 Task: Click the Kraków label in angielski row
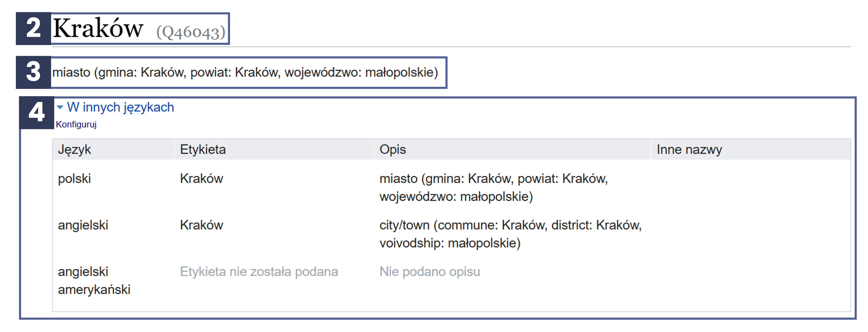click(x=201, y=225)
